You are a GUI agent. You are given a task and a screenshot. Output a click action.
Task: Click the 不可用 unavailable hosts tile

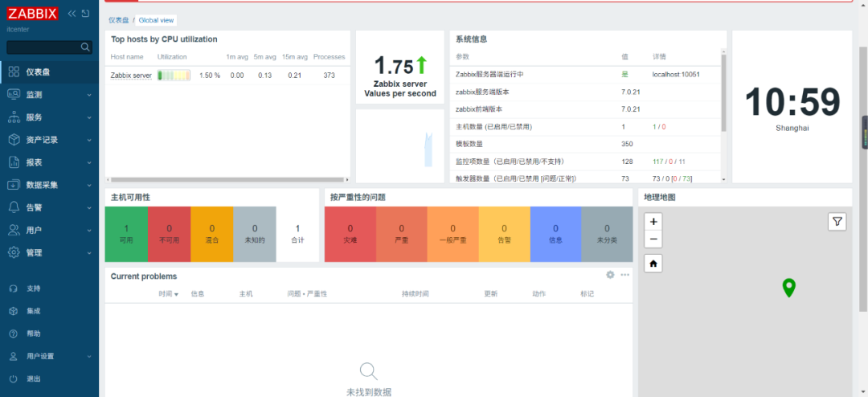point(169,234)
